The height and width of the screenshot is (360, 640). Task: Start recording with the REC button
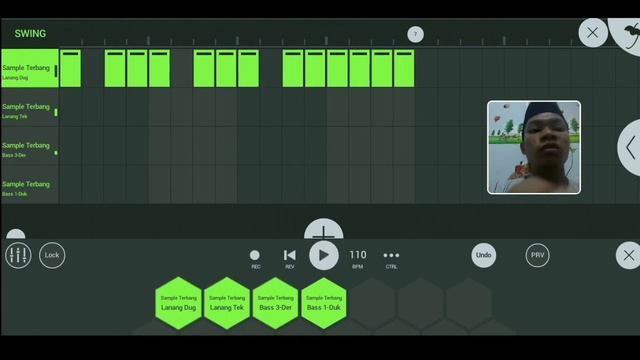(255, 259)
